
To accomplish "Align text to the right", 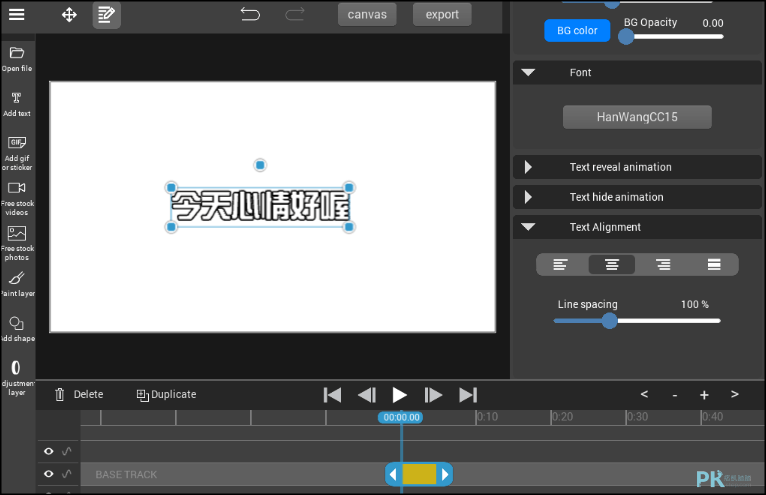I will tap(663, 264).
